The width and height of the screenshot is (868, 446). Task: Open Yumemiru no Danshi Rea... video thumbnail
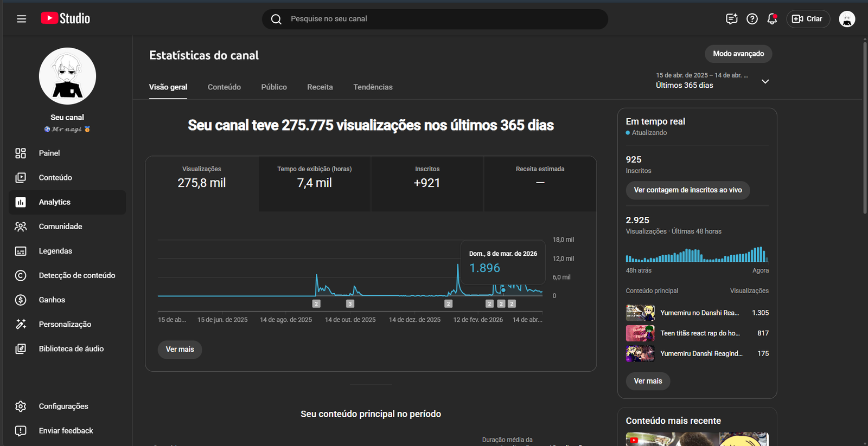point(640,313)
